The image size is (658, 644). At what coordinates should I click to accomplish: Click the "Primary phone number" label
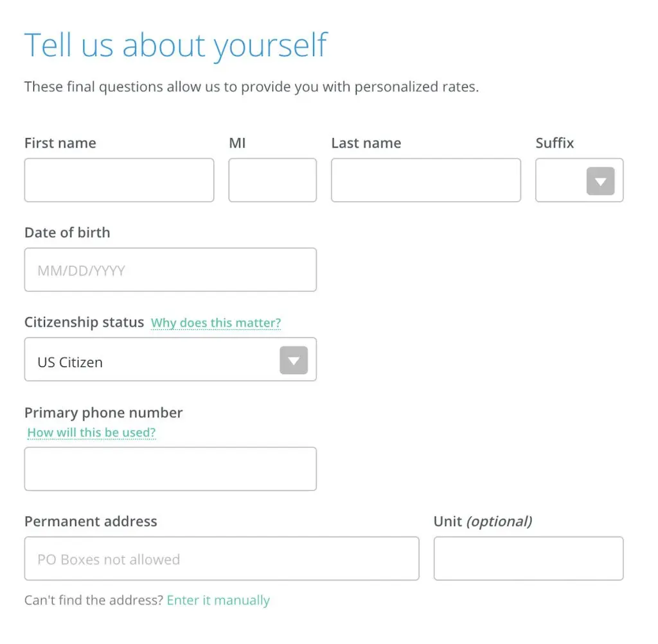pyautogui.click(x=103, y=413)
